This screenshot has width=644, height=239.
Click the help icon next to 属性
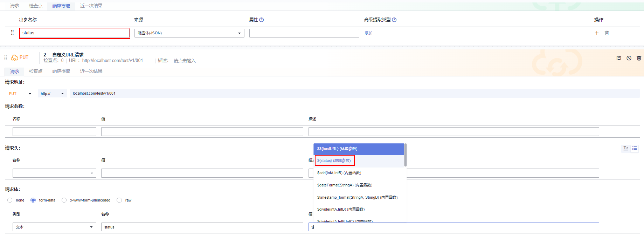coord(262,20)
